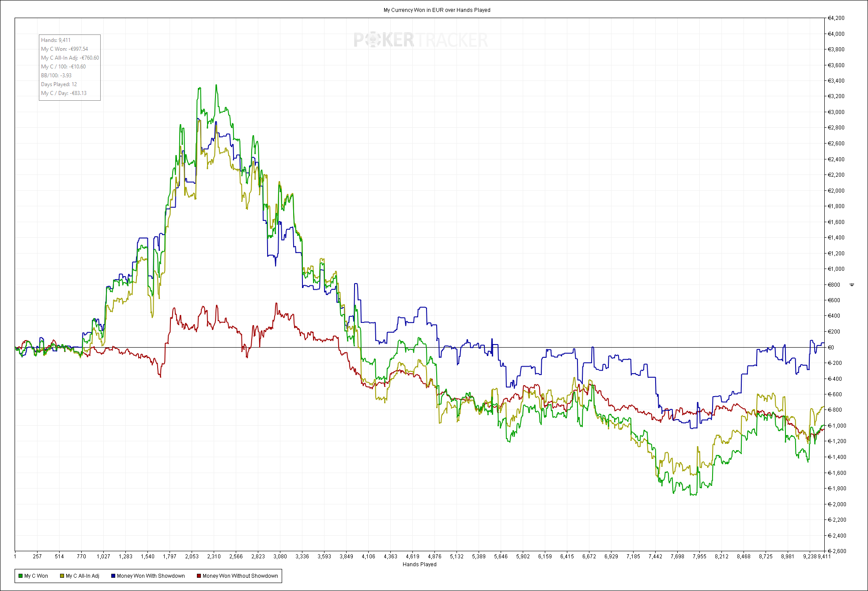Click the 'Hands Played' x-axis title
The height and width of the screenshot is (591, 868).
click(x=419, y=564)
